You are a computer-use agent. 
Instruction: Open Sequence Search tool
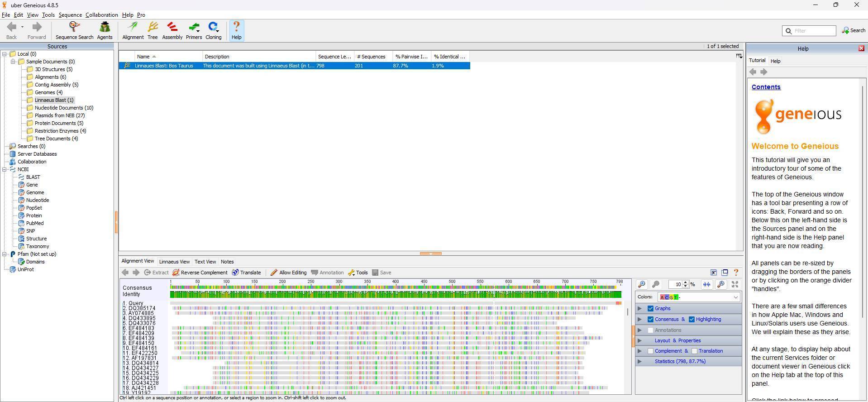(x=74, y=31)
